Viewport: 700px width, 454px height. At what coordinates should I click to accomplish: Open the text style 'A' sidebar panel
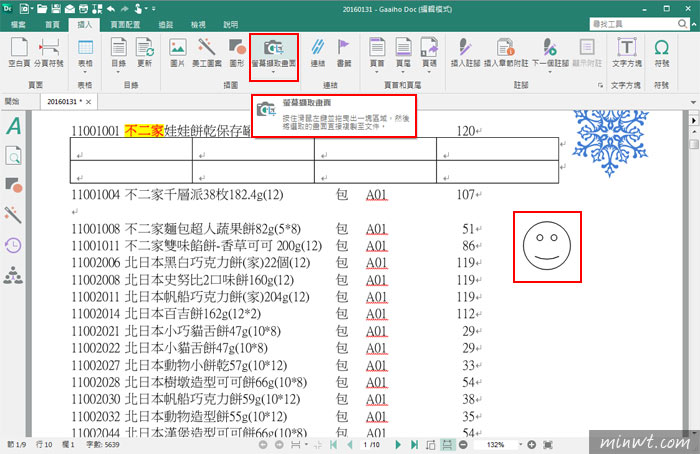click(13, 126)
